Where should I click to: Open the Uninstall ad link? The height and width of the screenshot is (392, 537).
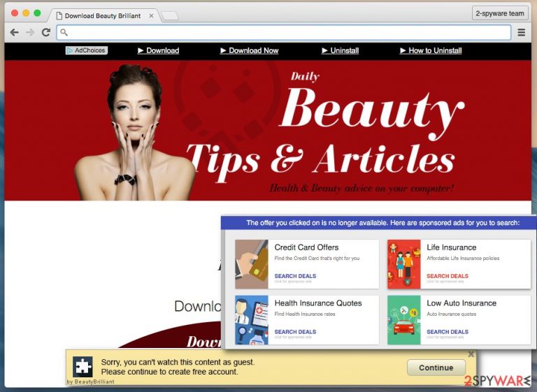coord(340,51)
